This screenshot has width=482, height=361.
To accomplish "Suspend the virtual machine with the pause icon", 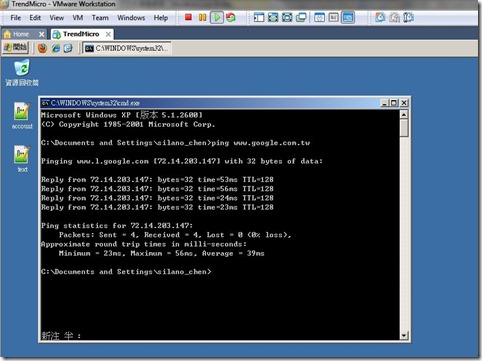I will click(x=202, y=17).
